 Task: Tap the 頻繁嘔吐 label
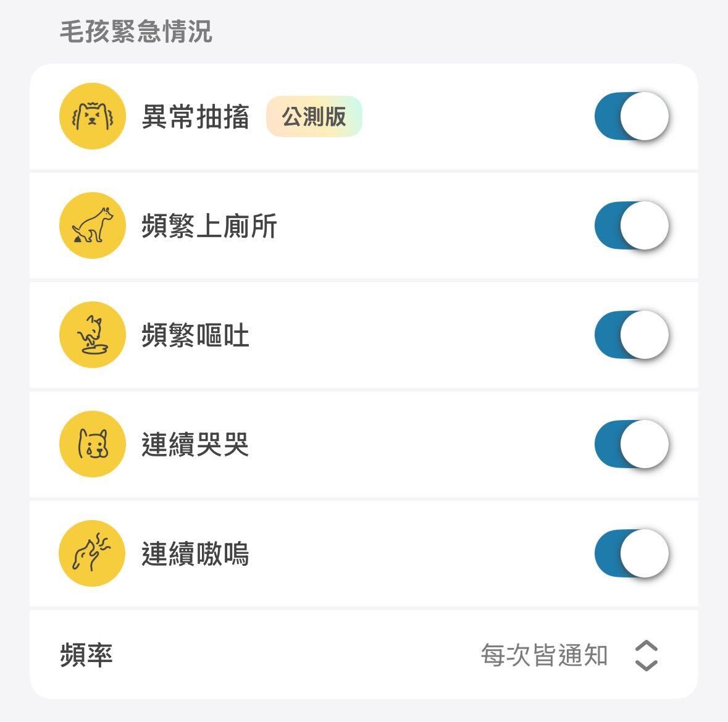coord(195,335)
